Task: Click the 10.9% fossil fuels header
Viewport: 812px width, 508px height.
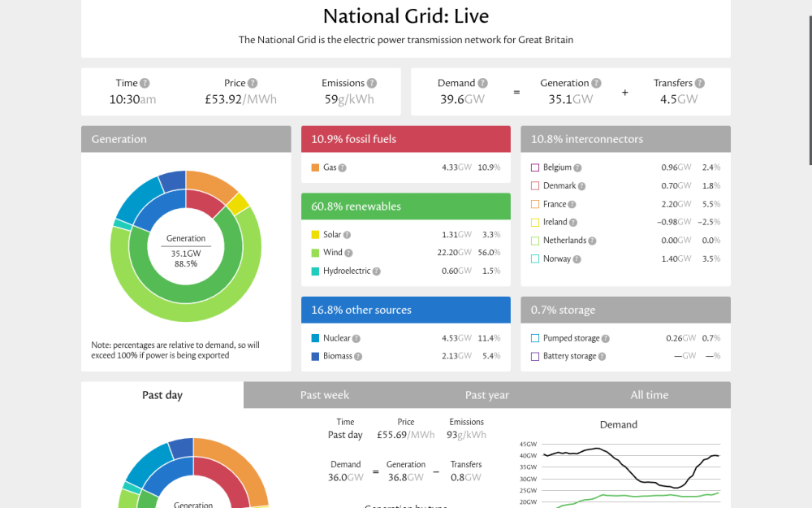Action: pos(406,139)
